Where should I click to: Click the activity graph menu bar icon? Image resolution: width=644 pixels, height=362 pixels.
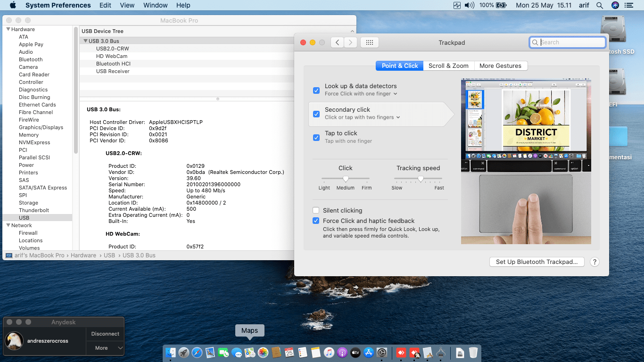click(x=457, y=5)
